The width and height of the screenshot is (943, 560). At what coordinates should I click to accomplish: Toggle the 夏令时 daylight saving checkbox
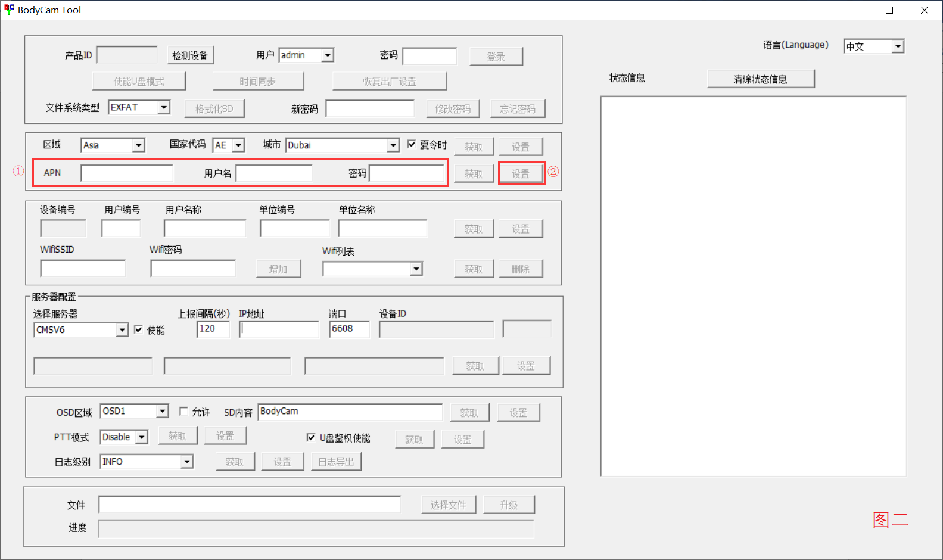[x=411, y=144]
